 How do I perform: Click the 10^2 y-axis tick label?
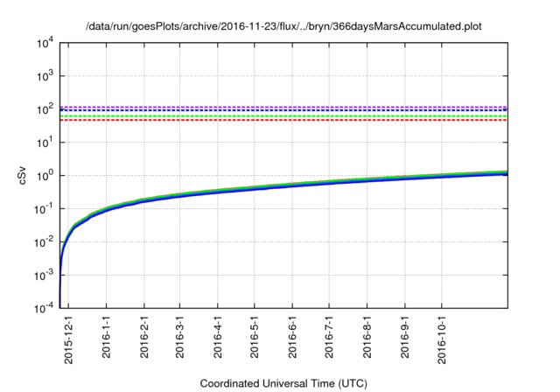[x=45, y=108]
